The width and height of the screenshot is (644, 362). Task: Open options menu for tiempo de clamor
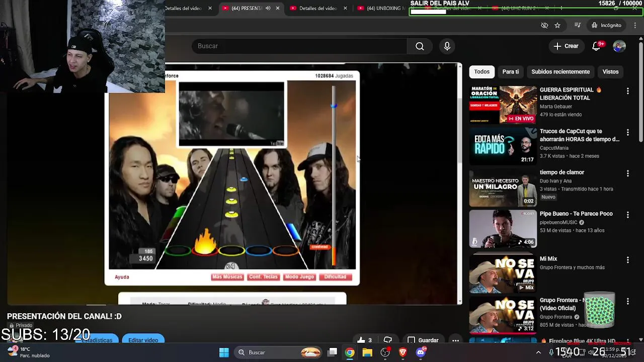click(x=627, y=173)
